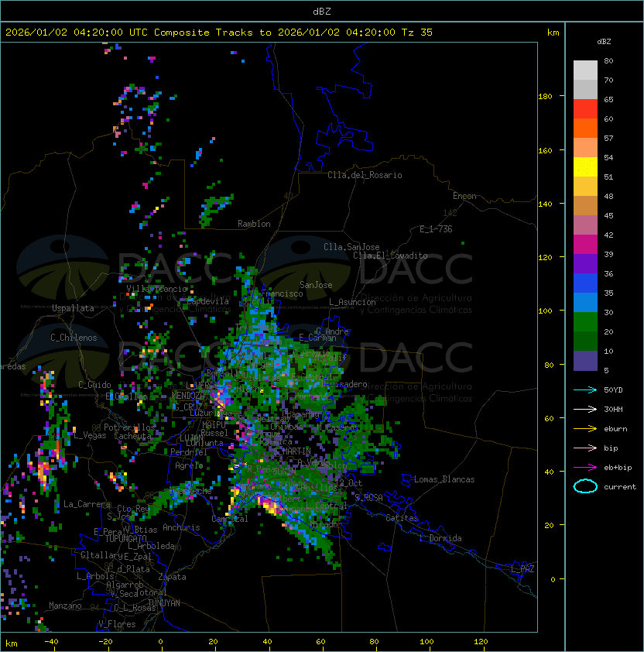Screen dimensions: 644x652
Task: Click the 'Tz 35' value in header
Action: pos(417,33)
